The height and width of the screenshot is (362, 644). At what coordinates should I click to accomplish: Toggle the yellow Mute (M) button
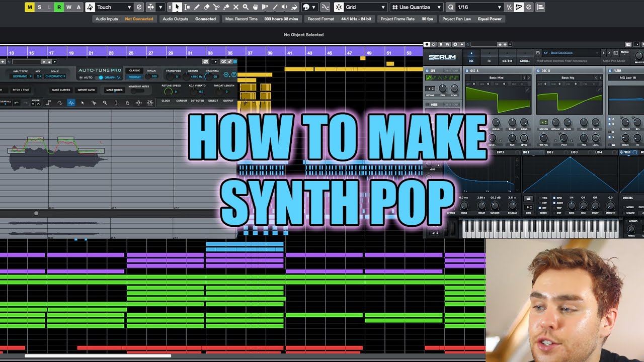pyautogui.click(x=29, y=7)
